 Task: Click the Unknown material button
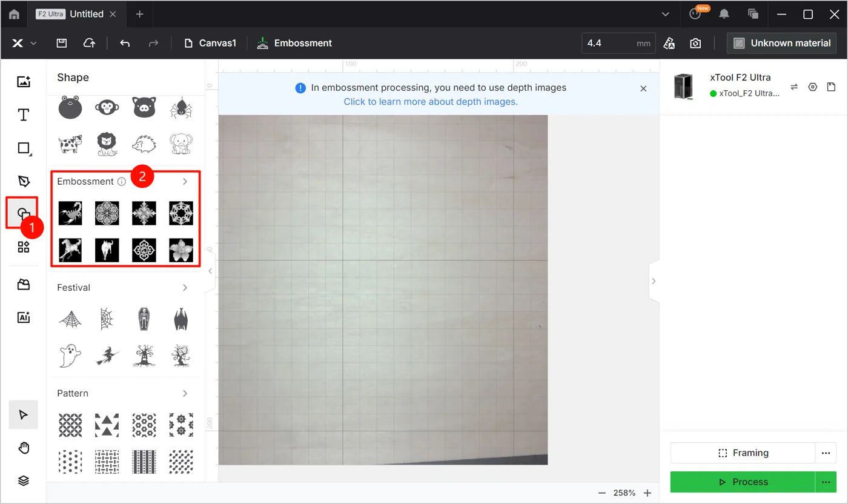pyautogui.click(x=782, y=43)
